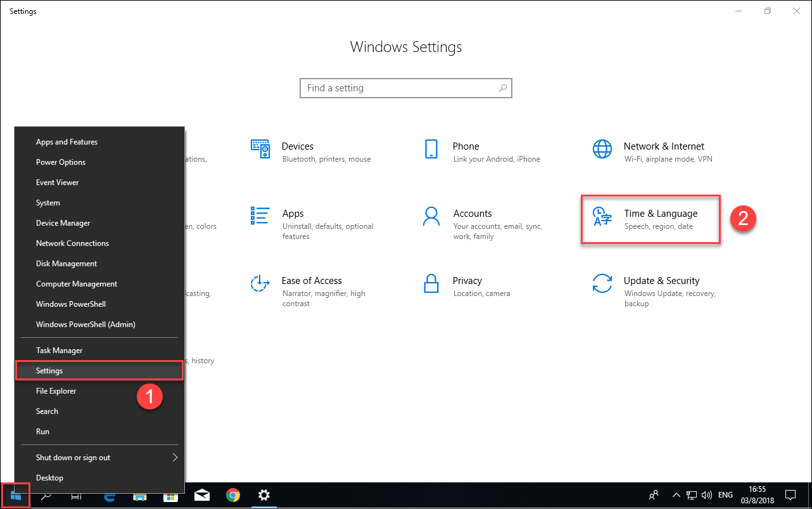Open the Devices category title

click(x=298, y=146)
